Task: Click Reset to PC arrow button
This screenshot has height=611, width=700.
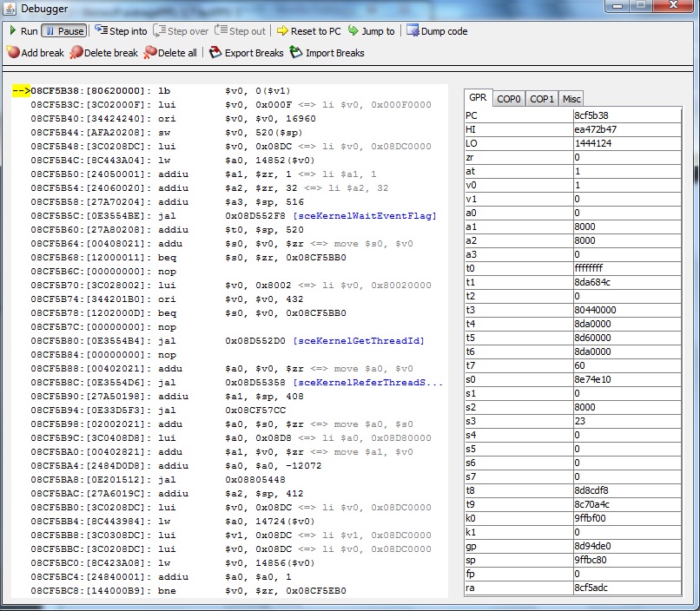Action: [308, 31]
